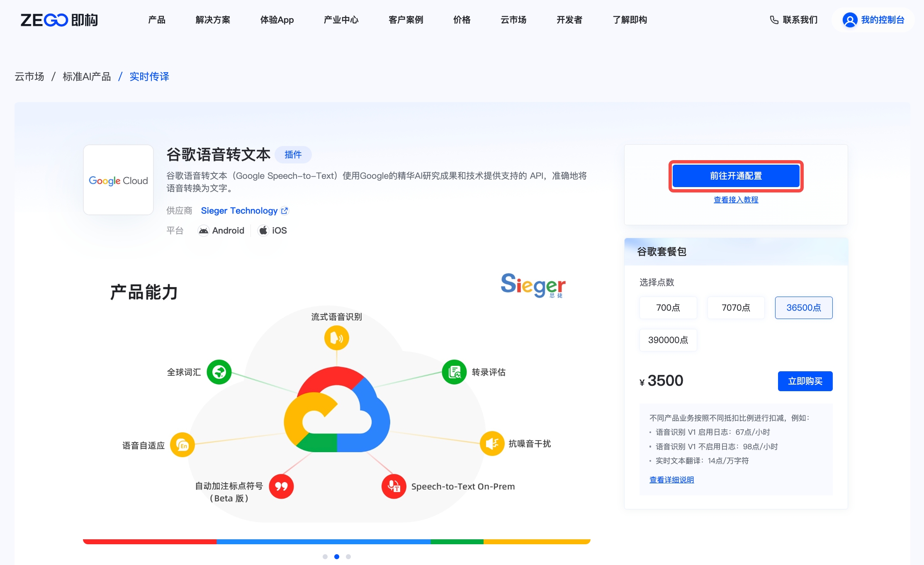Image resolution: width=924 pixels, height=565 pixels.
Task: Click the phone icon beside 联系我们
Action: [774, 20]
